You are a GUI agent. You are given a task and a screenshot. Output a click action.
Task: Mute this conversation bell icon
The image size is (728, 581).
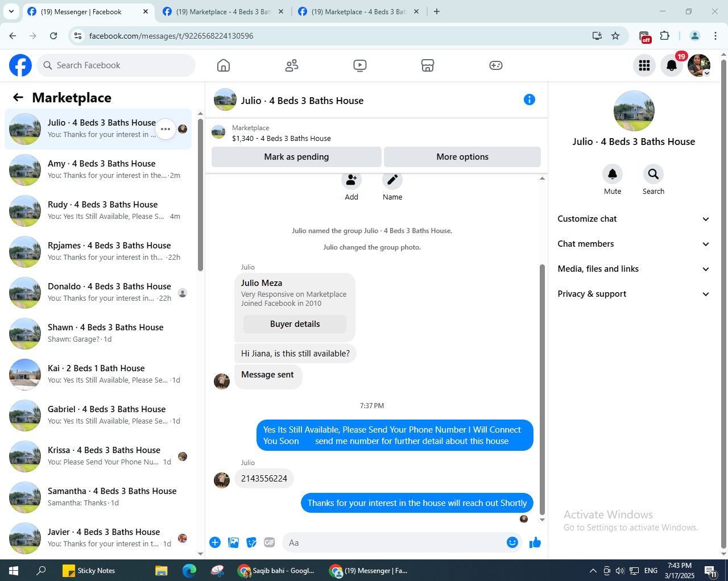click(x=613, y=174)
